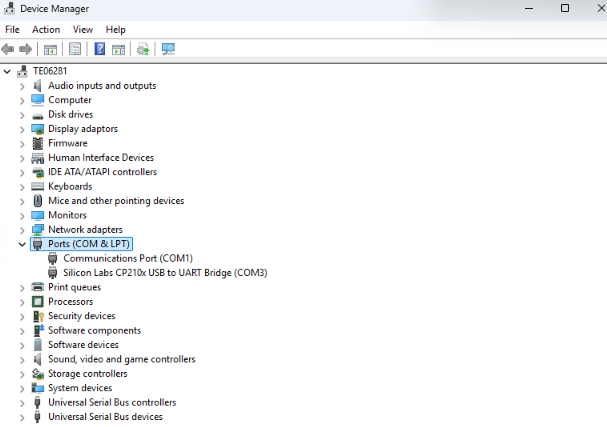607x427 pixels.
Task: Open the View menu
Action: tap(82, 30)
